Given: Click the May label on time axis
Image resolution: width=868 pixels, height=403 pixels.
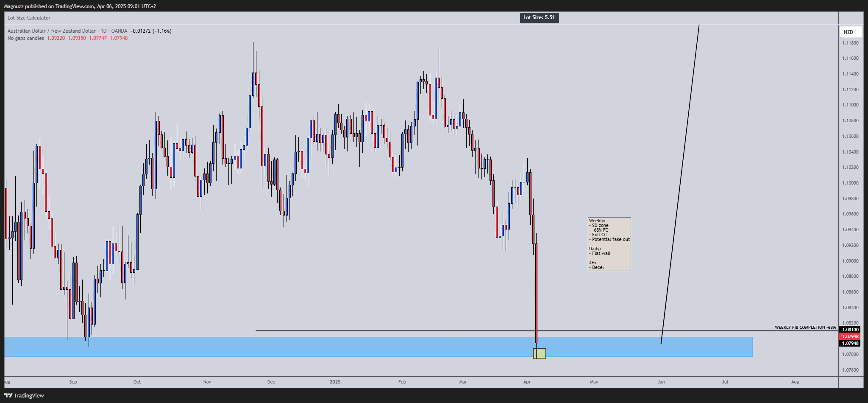Looking at the screenshot, I should click(594, 382).
